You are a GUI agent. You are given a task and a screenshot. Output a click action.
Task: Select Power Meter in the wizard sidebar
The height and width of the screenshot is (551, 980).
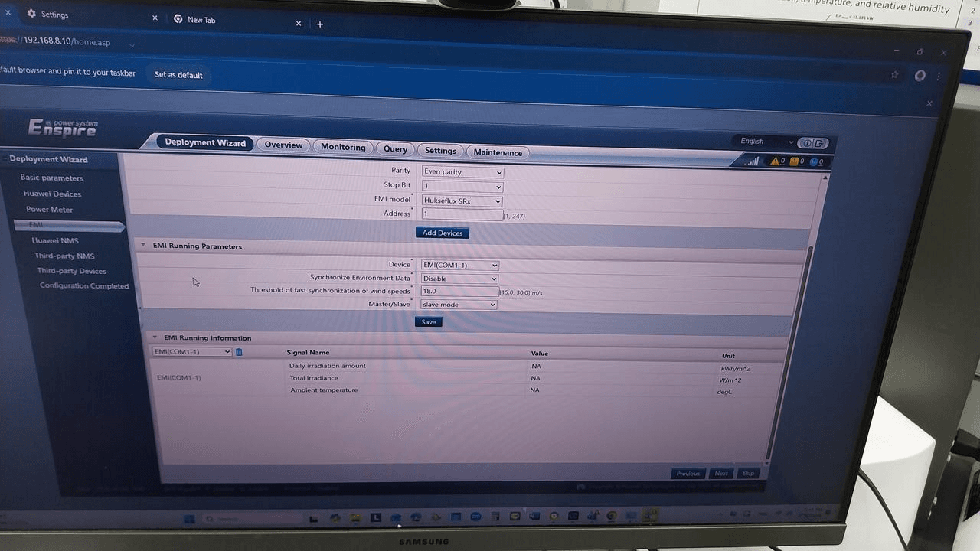[49, 209]
